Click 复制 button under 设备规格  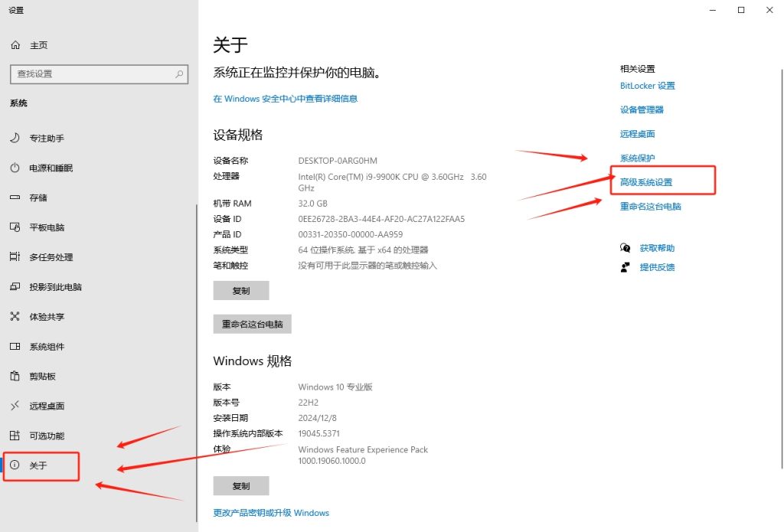241,291
